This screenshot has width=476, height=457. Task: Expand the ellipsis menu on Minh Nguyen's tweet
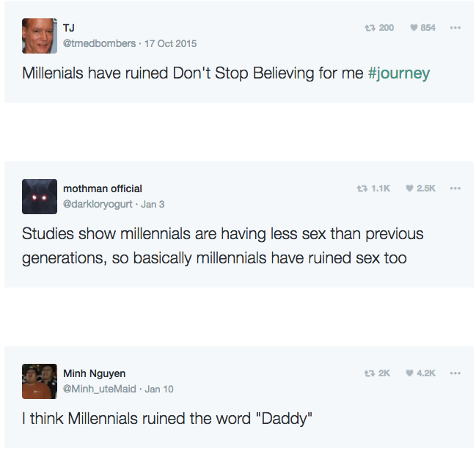click(x=455, y=373)
